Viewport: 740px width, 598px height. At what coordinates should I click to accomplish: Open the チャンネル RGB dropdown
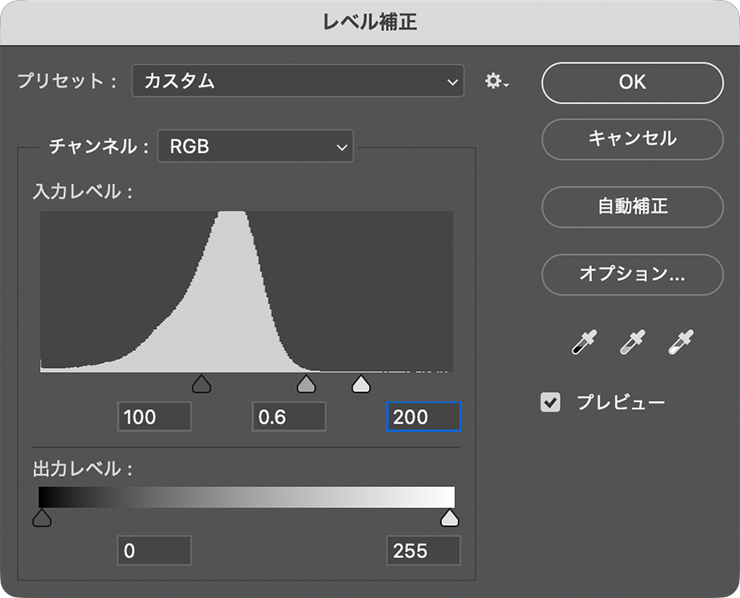pos(255,146)
